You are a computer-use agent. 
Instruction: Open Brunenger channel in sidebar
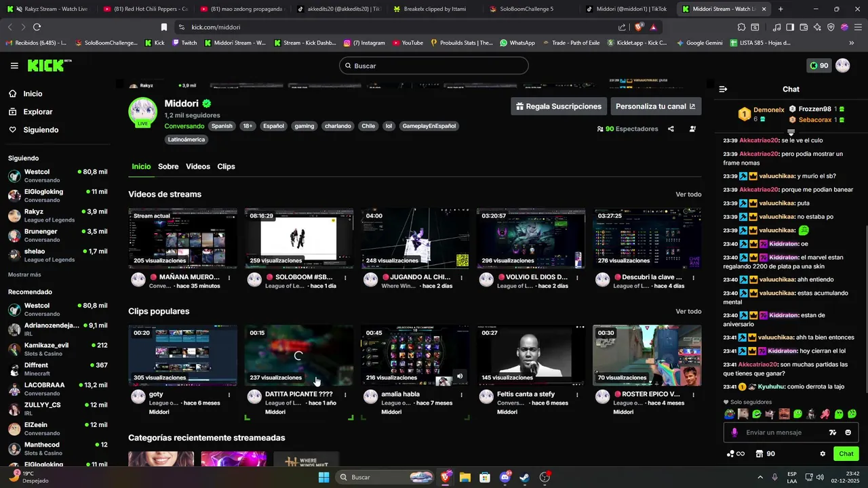coord(58,235)
